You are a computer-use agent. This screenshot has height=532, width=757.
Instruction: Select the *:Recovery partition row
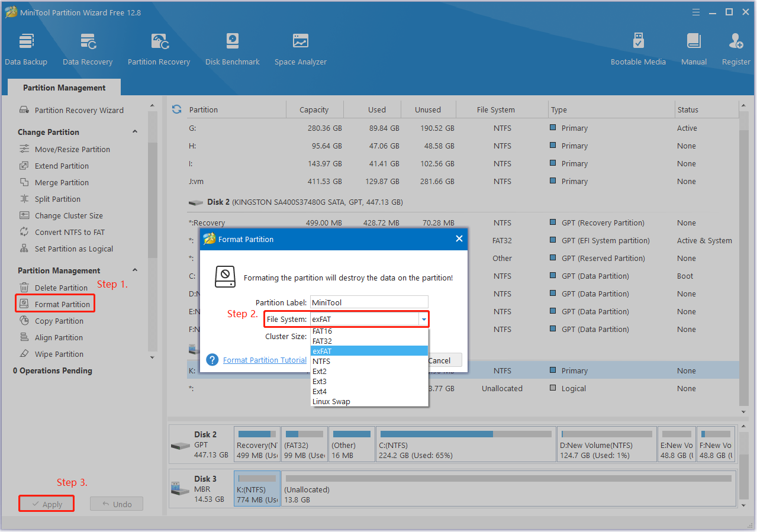tap(463, 223)
